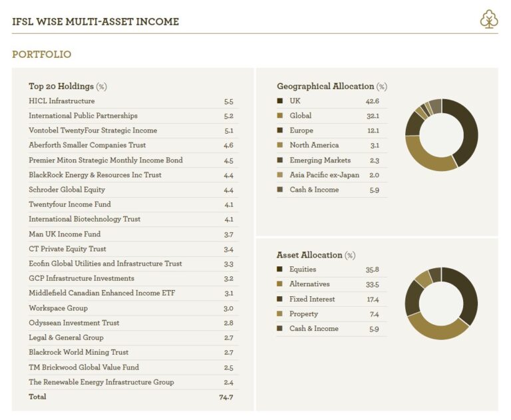Select the Property legend color square

(x=280, y=314)
